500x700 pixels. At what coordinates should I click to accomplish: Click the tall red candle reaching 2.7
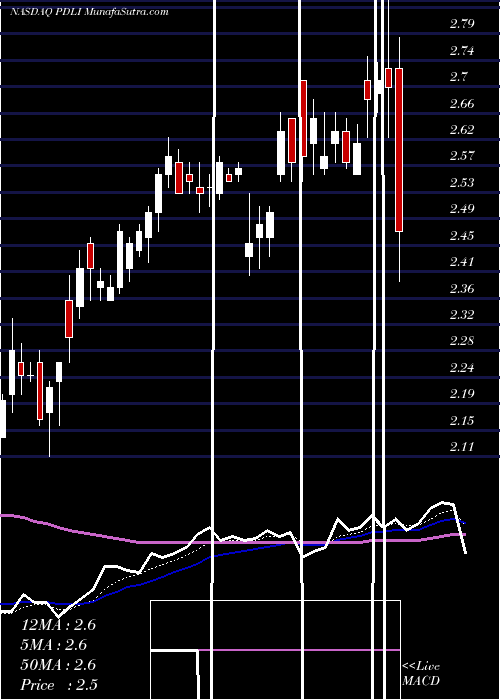point(304,118)
